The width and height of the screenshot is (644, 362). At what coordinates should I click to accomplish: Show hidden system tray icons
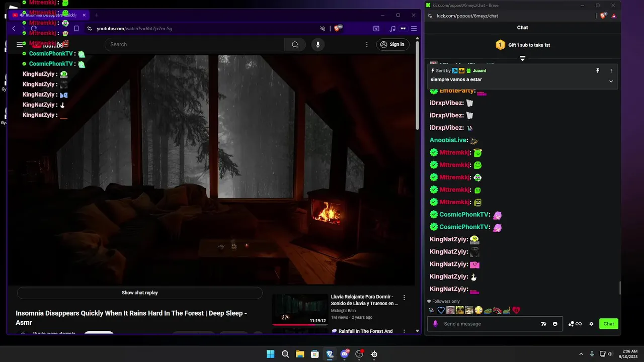(581, 354)
